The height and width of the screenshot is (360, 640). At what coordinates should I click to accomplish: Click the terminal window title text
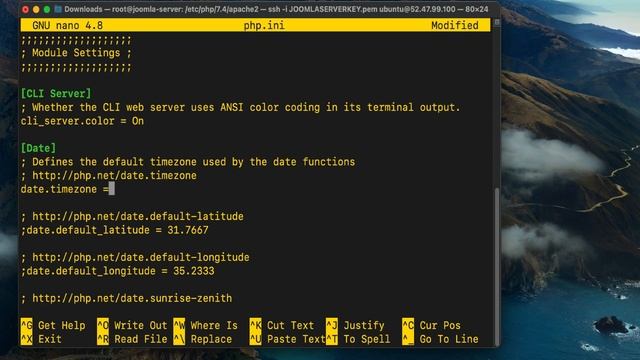(276, 9)
